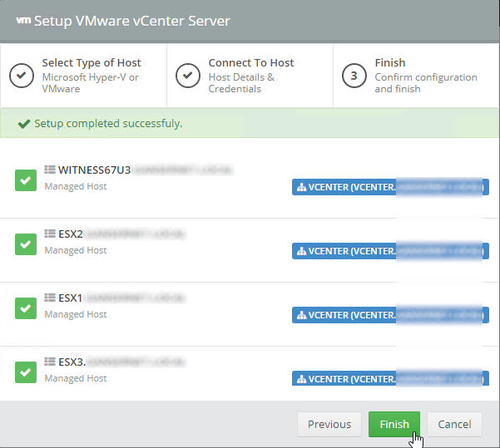The image size is (500, 448).
Task: Go back with the Previous button
Action: click(329, 424)
